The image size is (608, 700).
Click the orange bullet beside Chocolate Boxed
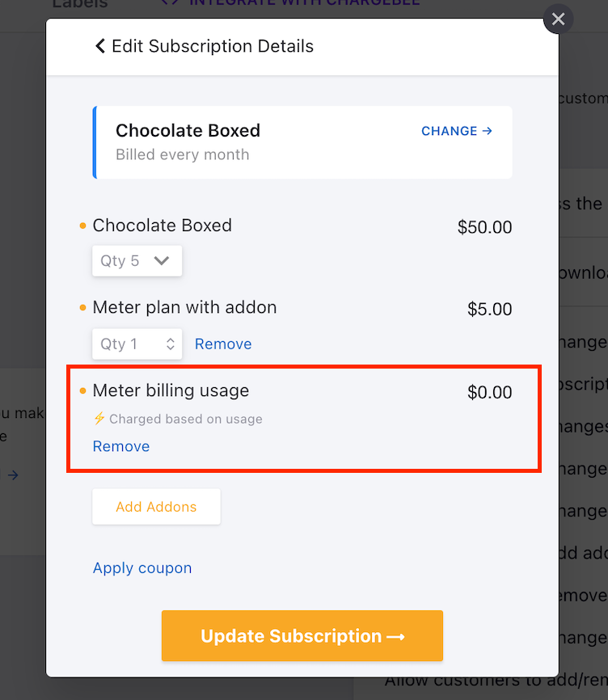[82, 226]
